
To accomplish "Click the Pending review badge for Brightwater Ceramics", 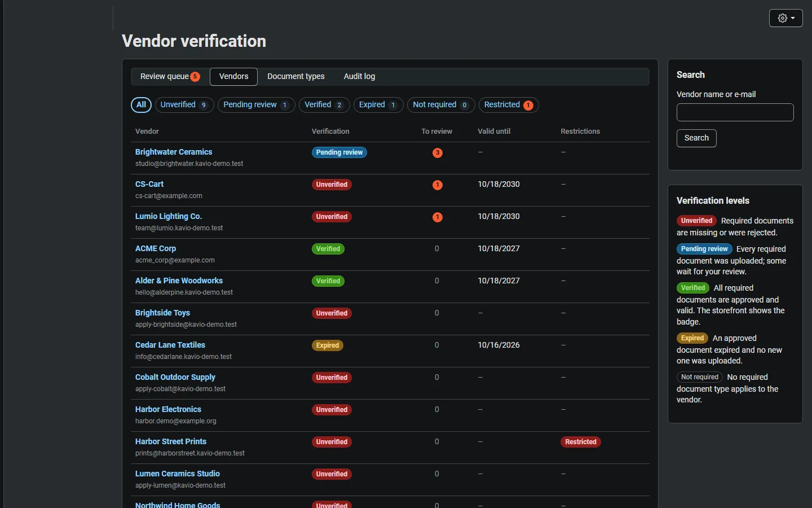I will tap(339, 152).
